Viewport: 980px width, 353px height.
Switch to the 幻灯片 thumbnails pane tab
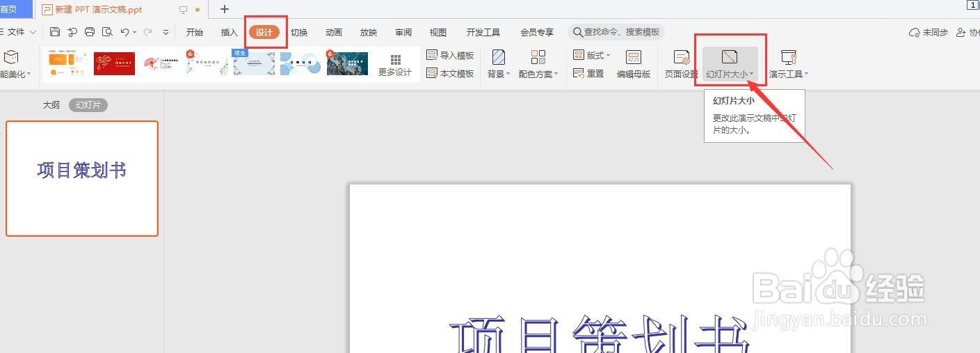[x=88, y=105]
